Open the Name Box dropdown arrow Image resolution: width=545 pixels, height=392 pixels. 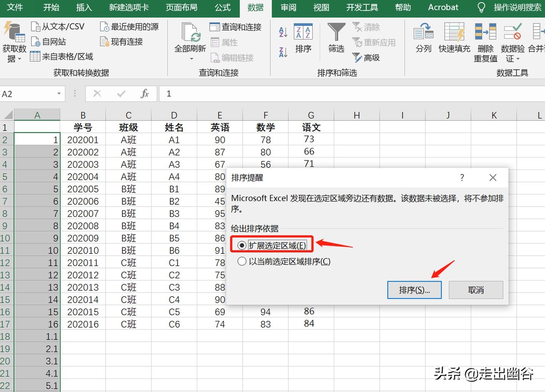pyautogui.click(x=59, y=94)
